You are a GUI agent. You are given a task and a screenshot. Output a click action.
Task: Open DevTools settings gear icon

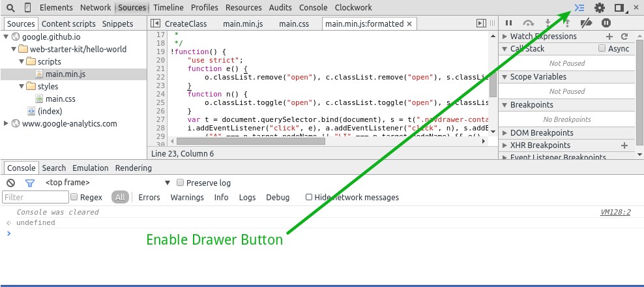599,8
